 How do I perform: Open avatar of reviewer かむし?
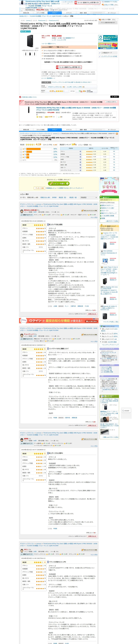click(22, 550)
